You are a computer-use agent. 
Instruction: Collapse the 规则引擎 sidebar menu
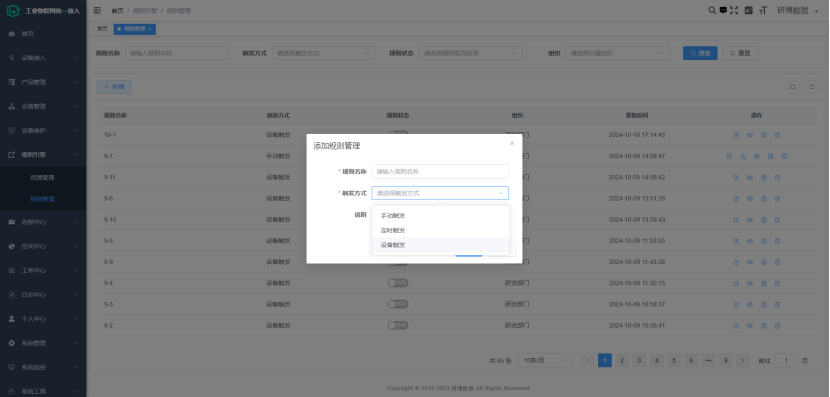click(x=43, y=155)
